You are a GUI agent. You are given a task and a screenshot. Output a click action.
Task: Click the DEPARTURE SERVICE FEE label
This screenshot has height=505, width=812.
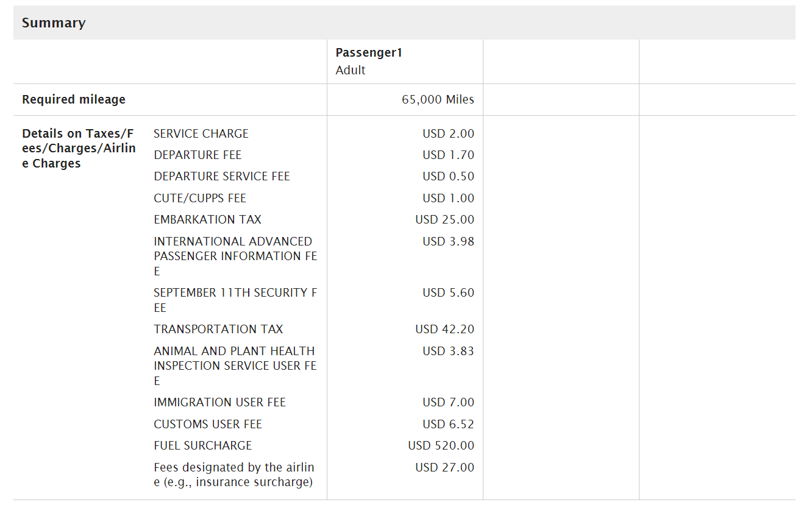[222, 176]
